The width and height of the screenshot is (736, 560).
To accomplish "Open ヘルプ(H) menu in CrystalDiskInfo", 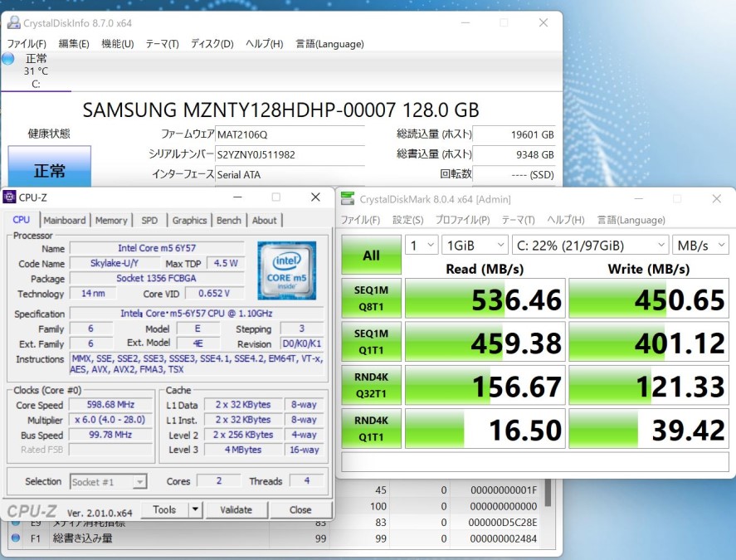I will pyautogui.click(x=264, y=44).
